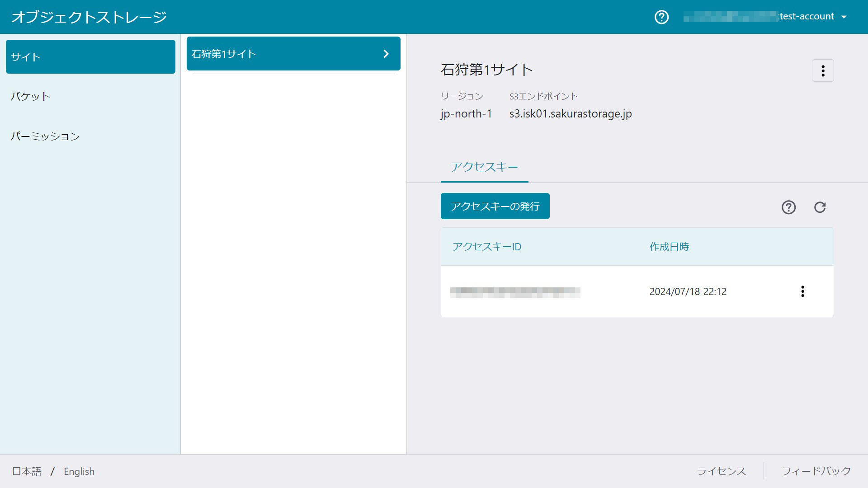This screenshot has width=868, height=488.
Task: Go to パーミッション in the sidebar
Action: pyautogui.click(x=45, y=136)
